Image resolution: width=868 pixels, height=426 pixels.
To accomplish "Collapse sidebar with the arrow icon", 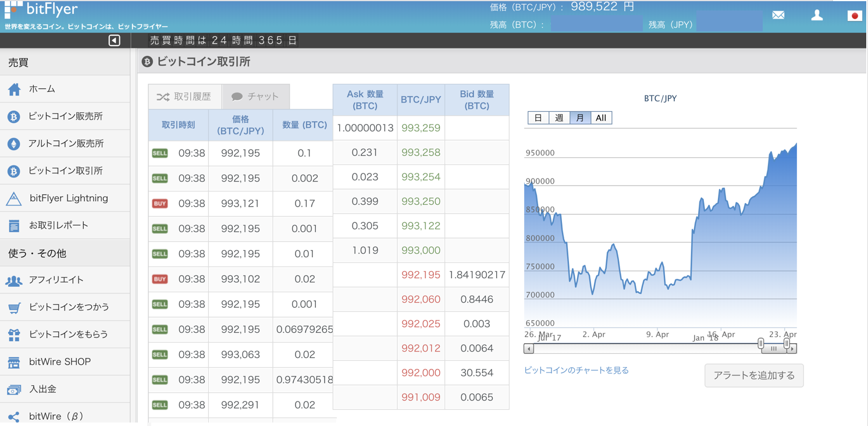I will [115, 40].
